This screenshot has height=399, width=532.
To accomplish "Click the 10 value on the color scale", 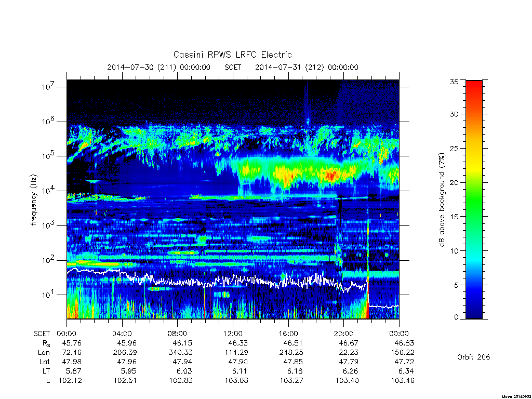I will click(454, 251).
